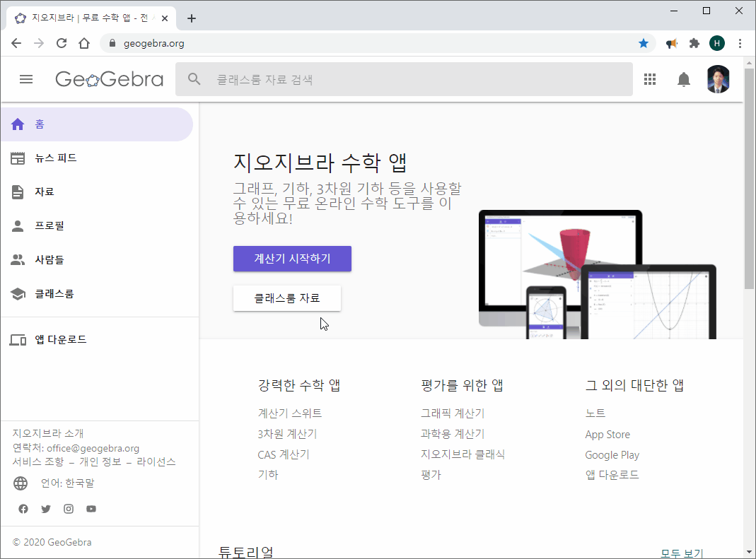756x559 pixels.
Task: Open the Google Play link
Action: 612,455
